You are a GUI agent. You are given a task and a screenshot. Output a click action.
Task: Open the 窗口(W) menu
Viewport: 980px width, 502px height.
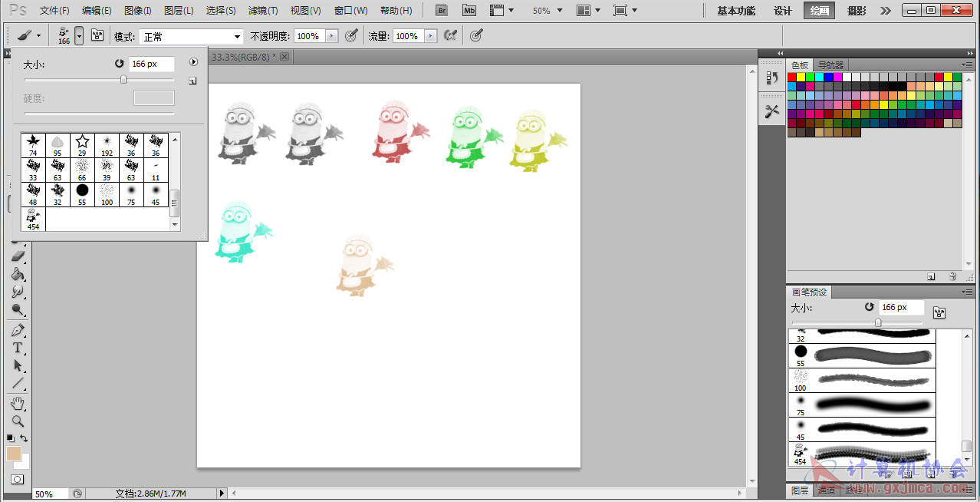tap(351, 11)
